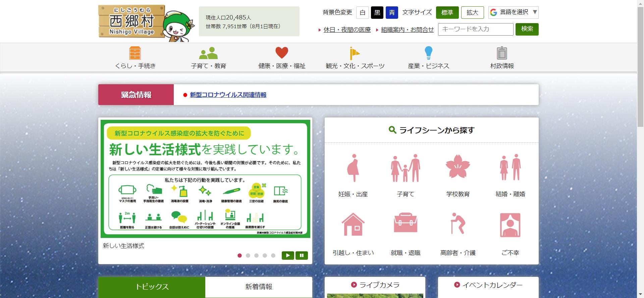Click the Google language icon
644x298 pixels.
pos(493,12)
